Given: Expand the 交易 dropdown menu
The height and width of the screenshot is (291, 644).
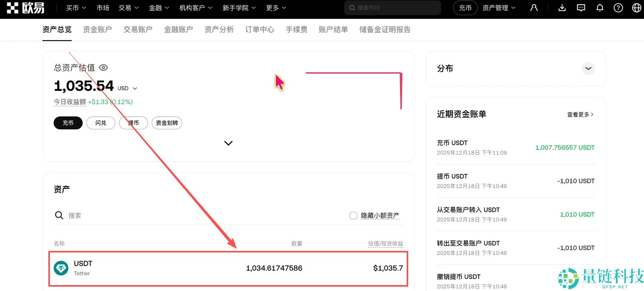Looking at the screenshot, I should click(128, 8).
